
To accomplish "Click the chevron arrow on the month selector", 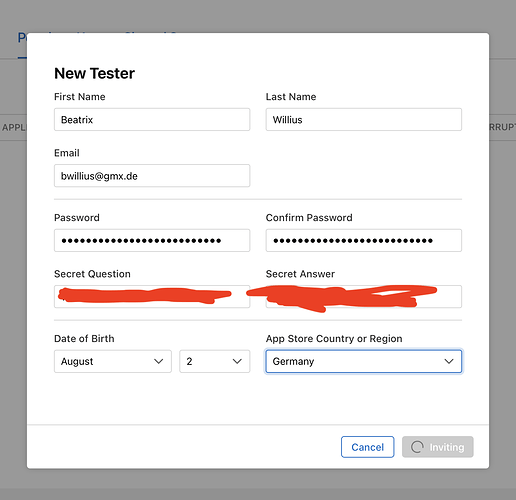I will tap(159, 361).
